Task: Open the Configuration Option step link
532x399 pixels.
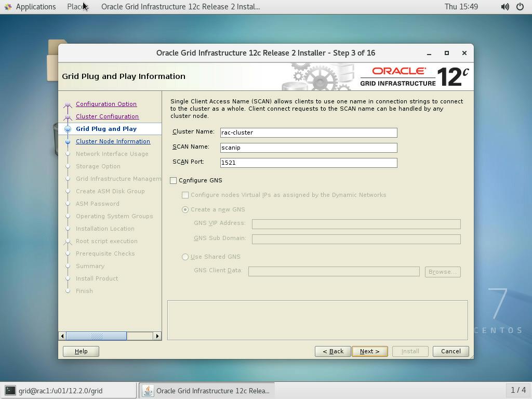Action: 106,104
